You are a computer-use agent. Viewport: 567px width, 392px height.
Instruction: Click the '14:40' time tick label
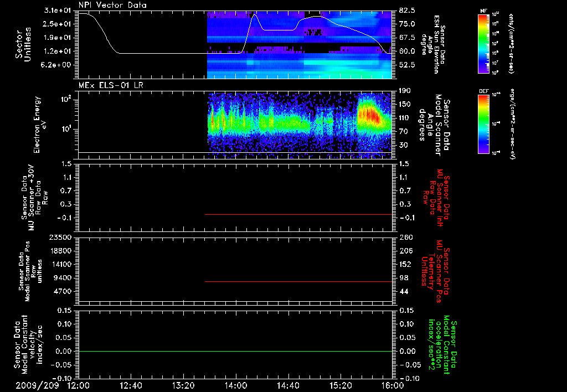click(x=288, y=385)
